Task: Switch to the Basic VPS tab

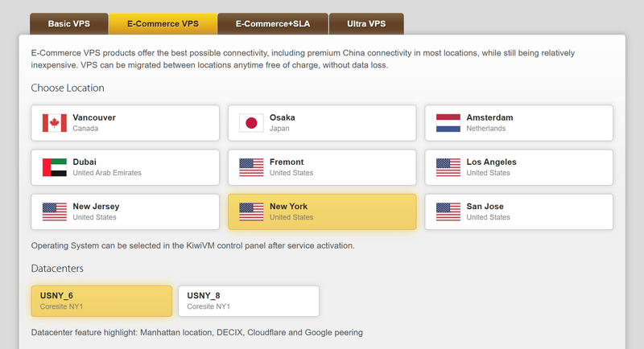Action: click(69, 24)
